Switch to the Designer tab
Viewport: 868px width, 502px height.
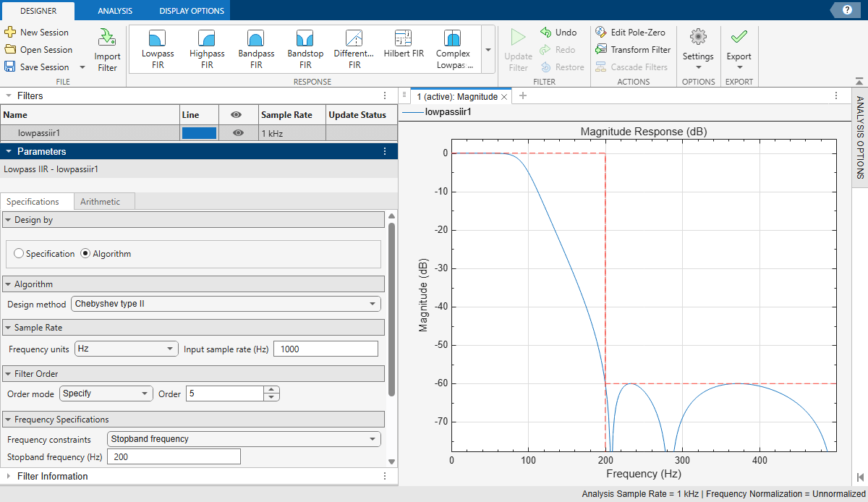[x=39, y=10]
